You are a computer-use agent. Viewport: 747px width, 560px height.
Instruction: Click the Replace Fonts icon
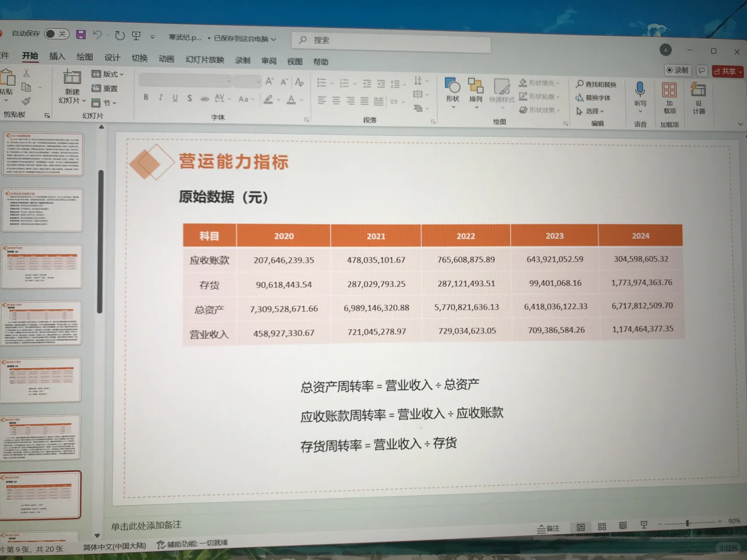click(x=596, y=97)
